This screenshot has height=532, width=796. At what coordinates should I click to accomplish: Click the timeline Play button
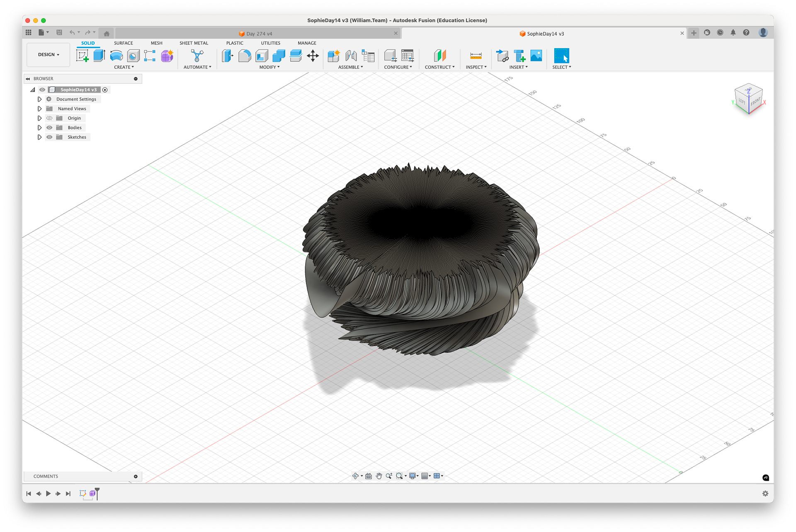coord(48,493)
